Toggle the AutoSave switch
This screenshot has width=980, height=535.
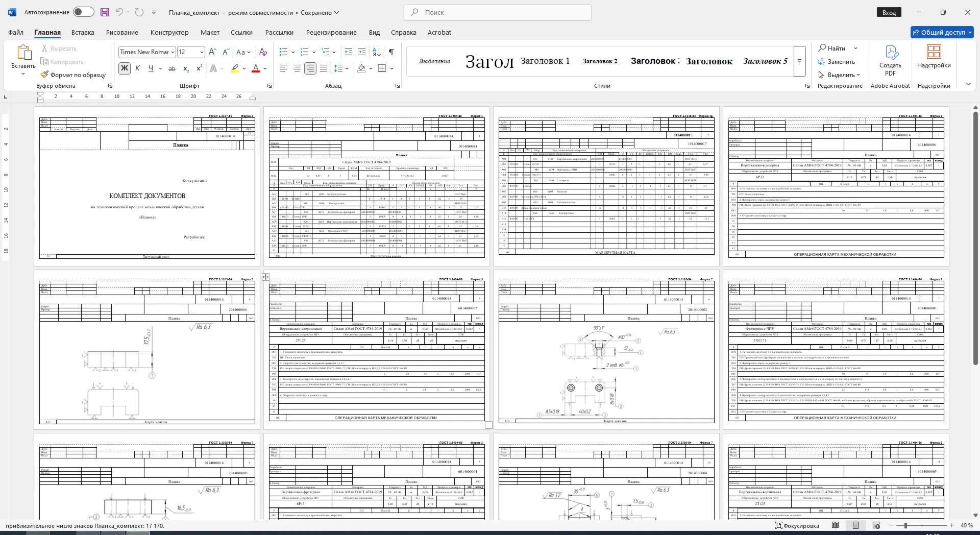coord(84,12)
